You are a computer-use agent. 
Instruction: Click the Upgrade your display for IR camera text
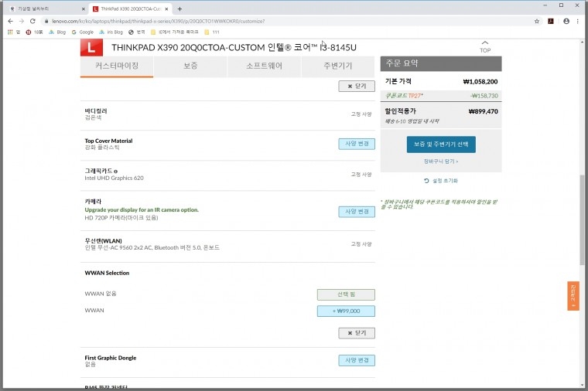click(x=142, y=210)
